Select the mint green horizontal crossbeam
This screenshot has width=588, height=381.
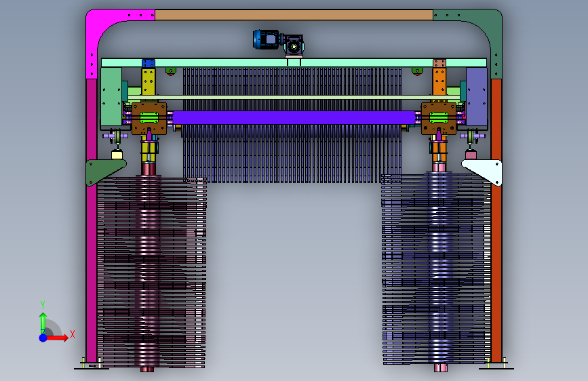(x=294, y=62)
